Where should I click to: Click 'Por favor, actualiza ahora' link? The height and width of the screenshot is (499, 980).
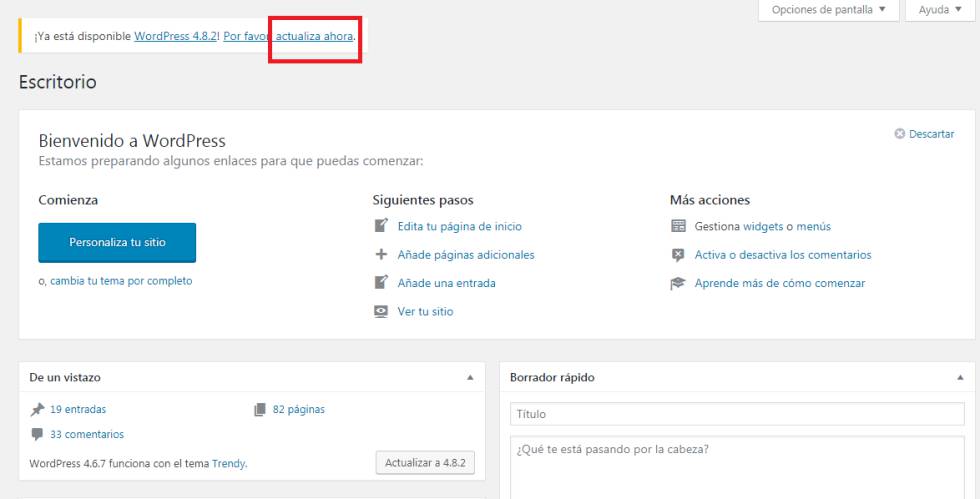coord(288,36)
